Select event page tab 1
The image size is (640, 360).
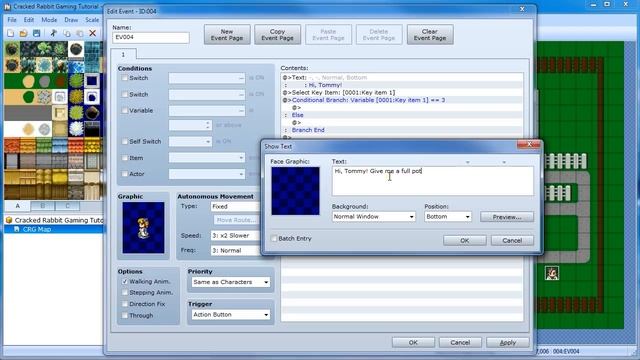(123, 54)
